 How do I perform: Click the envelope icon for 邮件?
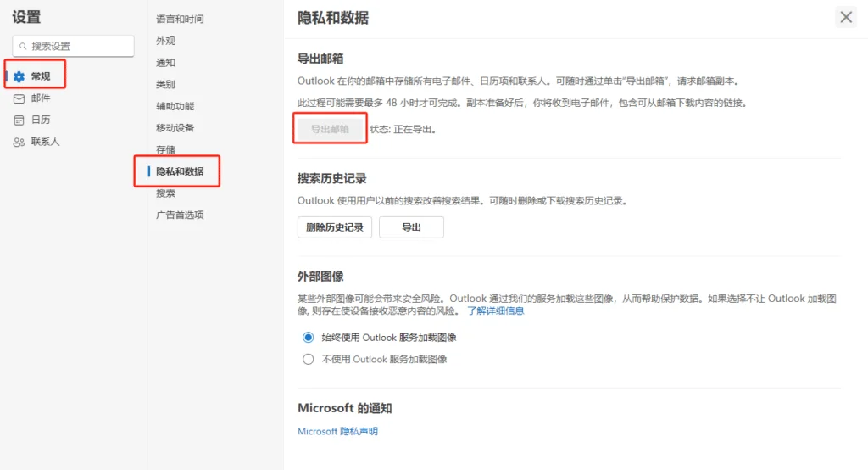click(19, 98)
